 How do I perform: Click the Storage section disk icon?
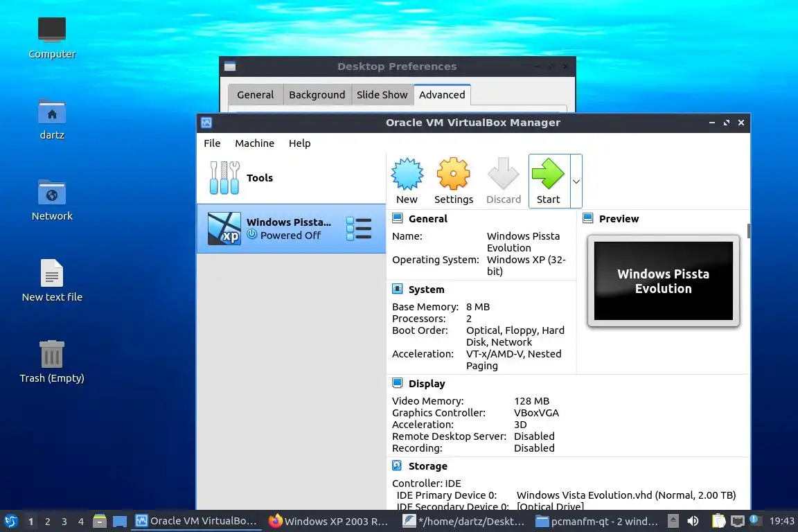[397, 465]
